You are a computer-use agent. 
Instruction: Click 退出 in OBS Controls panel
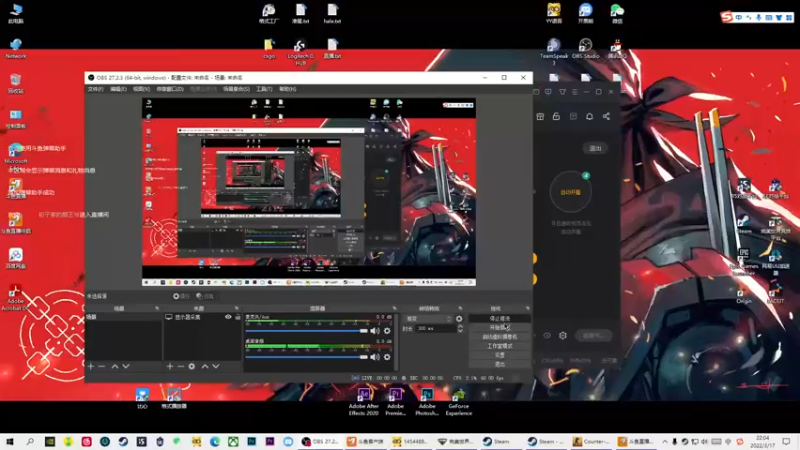[x=499, y=364]
